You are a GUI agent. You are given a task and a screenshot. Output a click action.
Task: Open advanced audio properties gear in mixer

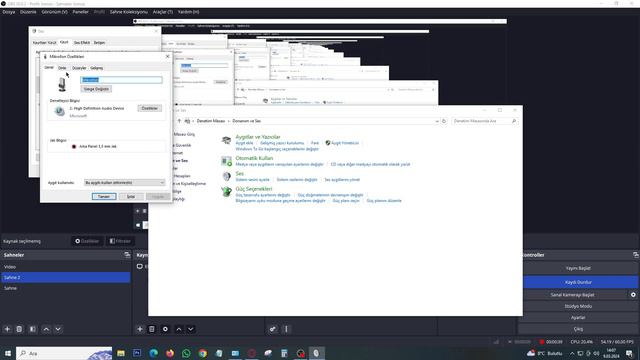tap(273, 329)
